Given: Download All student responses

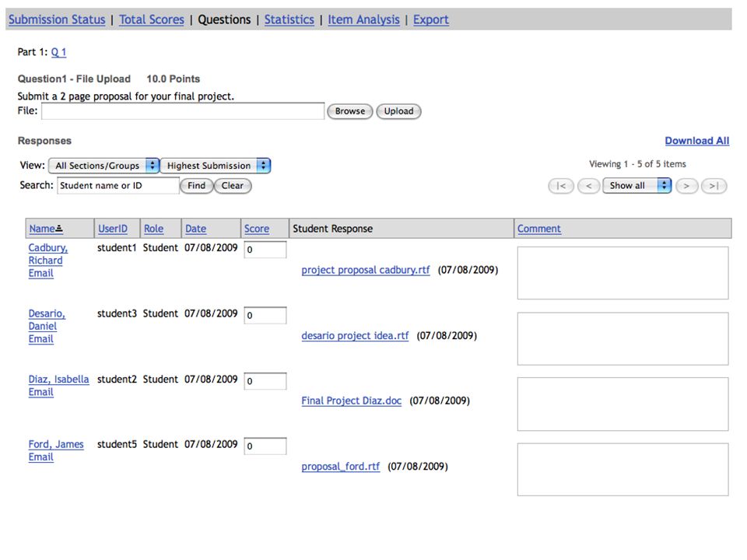Looking at the screenshot, I should pyautogui.click(x=697, y=141).
